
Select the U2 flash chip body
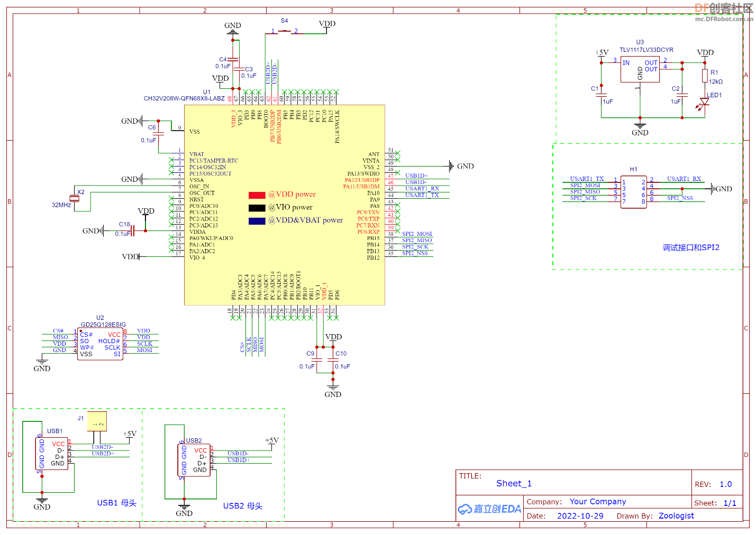(x=100, y=344)
